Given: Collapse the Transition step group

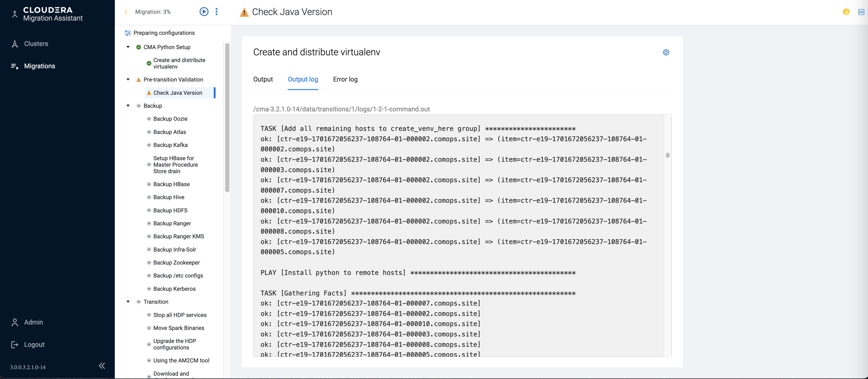Looking at the screenshot, I should [x=128, y=302].
